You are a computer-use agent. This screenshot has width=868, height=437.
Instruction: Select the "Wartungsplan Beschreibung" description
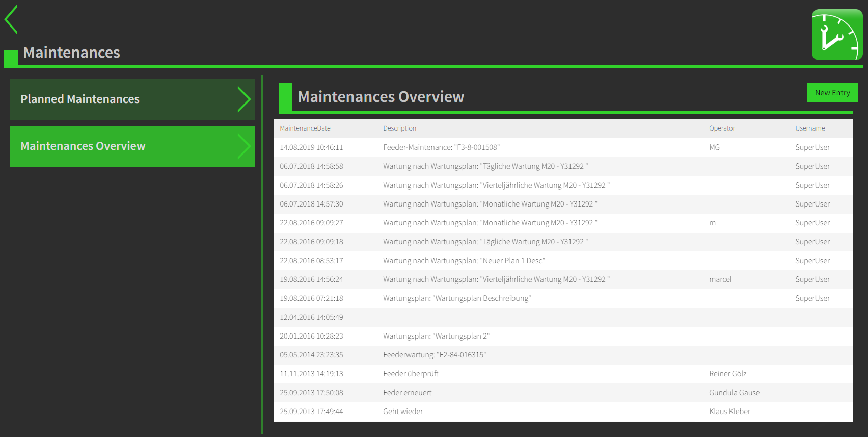pyautogui.click(x=457, y=298)
